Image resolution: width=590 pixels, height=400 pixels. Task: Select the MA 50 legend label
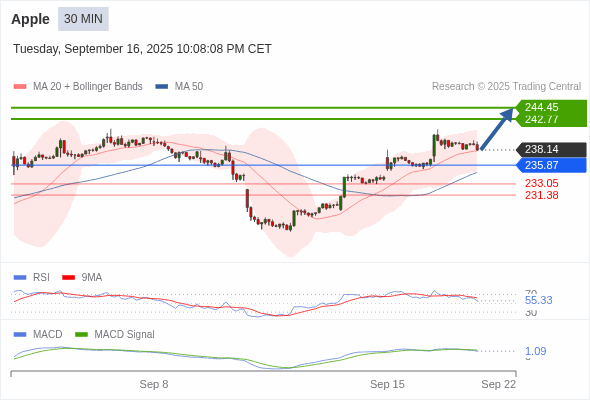189,87
